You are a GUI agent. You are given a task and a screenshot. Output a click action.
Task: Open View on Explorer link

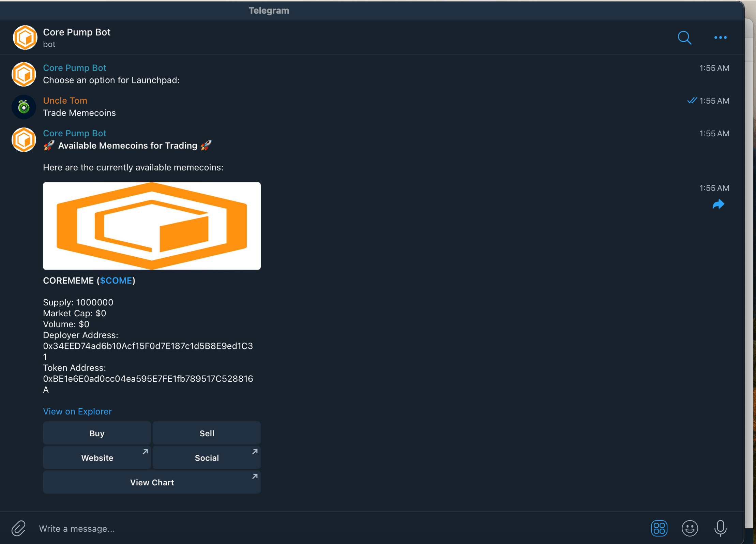point(77,411)
